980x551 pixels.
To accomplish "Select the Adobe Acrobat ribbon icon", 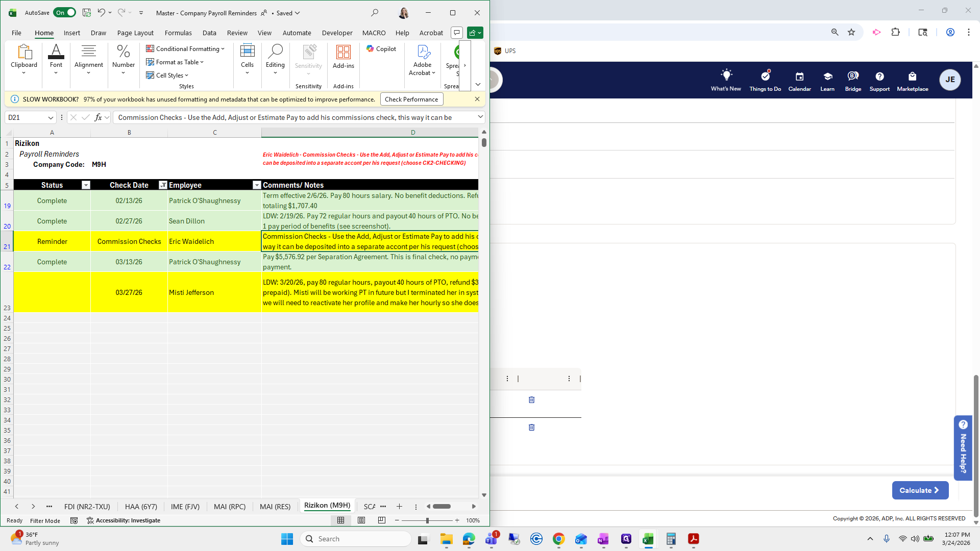I will (422, 59).
